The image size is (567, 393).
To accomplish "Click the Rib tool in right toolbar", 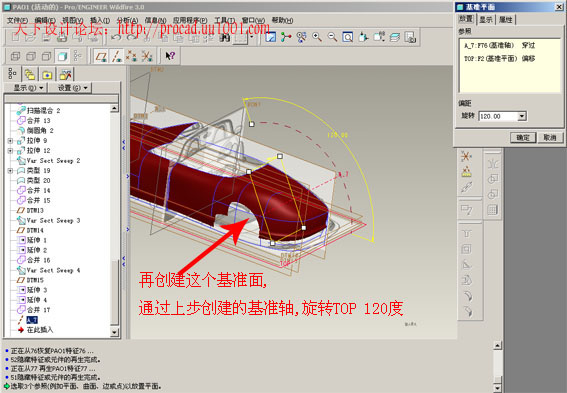I will point(466,265).
